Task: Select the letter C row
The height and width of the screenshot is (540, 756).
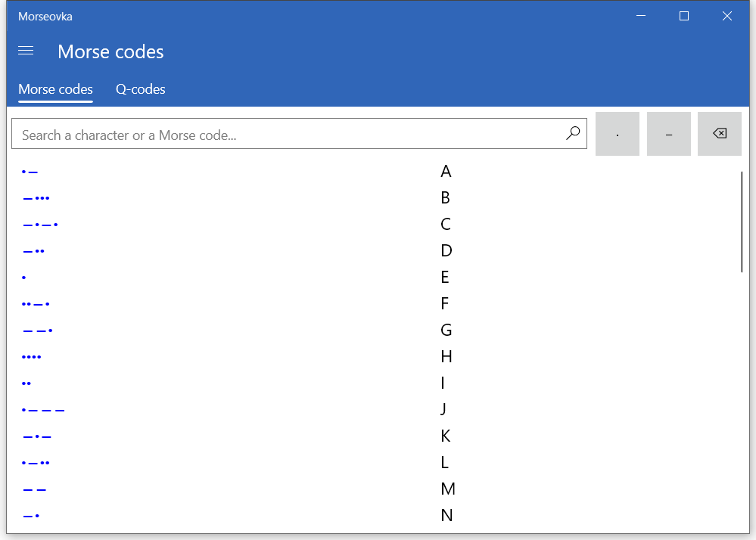Action: click(446, 225)
